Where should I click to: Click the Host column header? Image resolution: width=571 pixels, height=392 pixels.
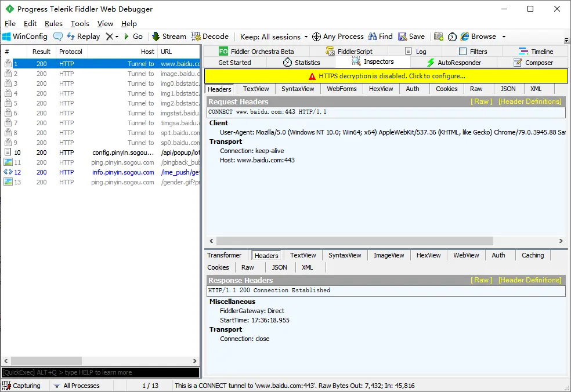pyautogui.click(x=122, y=52)
